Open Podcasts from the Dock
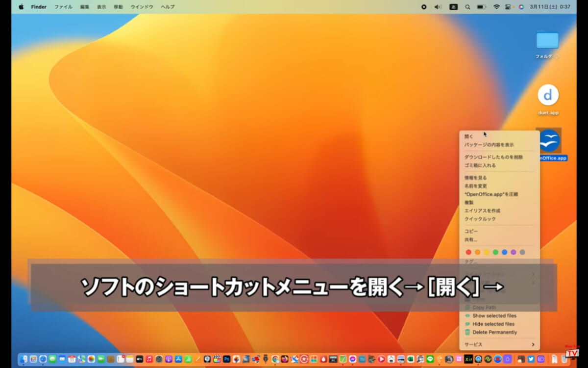 [x=168, y=359]
